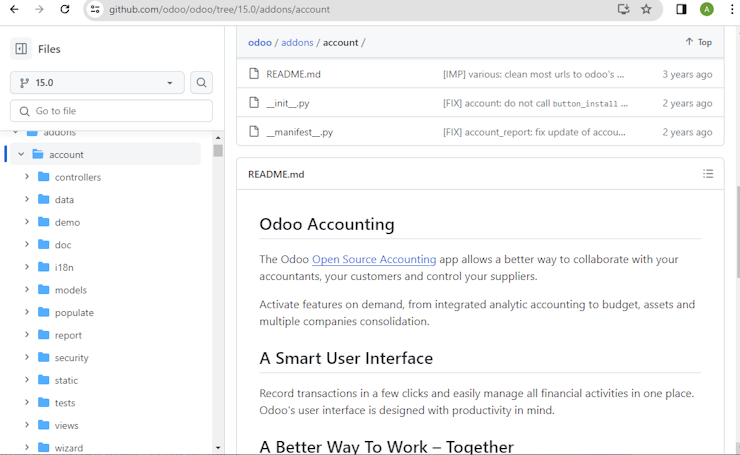Click the i18n folder icon
The height and width of the screenshot is (455, 740).
click(43, 267)
